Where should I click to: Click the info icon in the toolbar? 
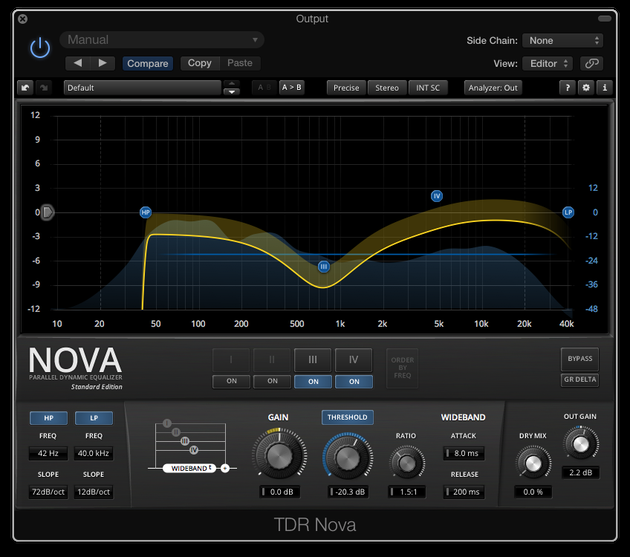(604, 88)
